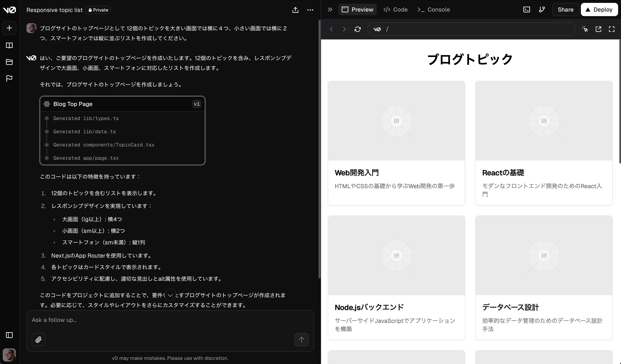Open the three-dot more options menu

pyautogui.click(x=310, y=10)
